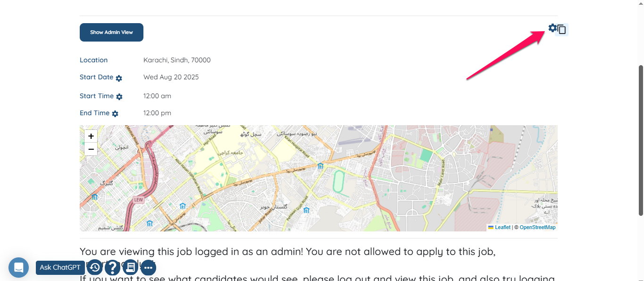This screenshot has height=281, width=644.
Task: Open the Leaflet attribution link
Action: 502,228
